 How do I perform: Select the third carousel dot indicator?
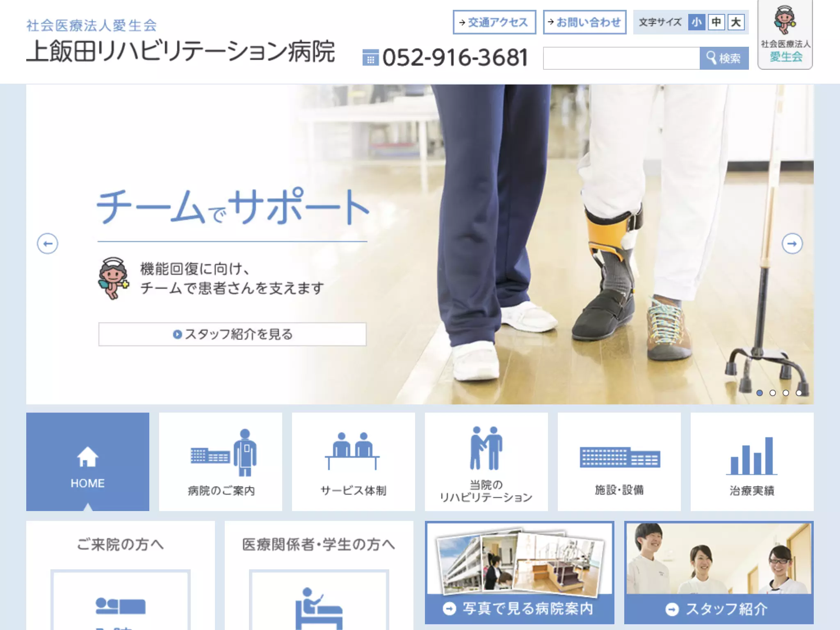click(786, 393)
